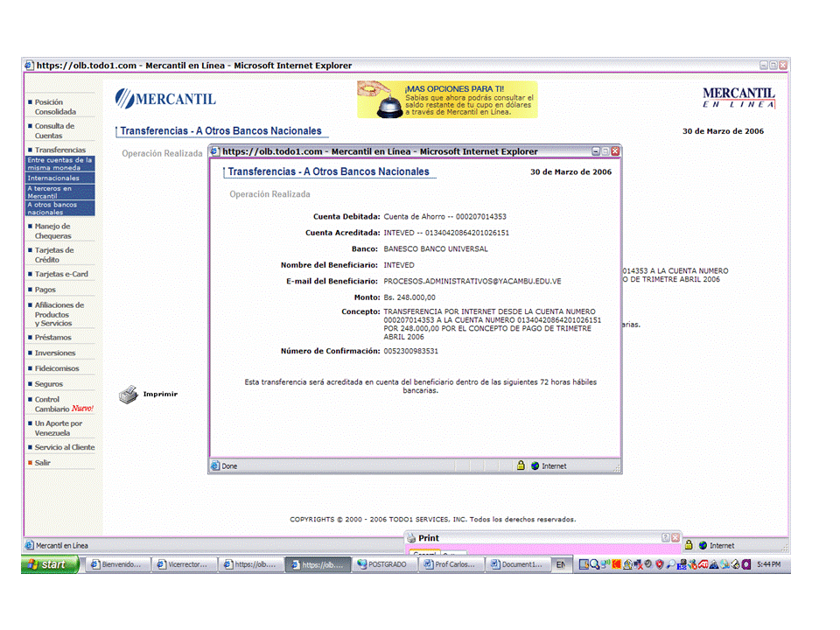This screenshot has height=630, width=840.
Task: Switch to the Prof Carlos taskbar document
Action: pos(451,564)
